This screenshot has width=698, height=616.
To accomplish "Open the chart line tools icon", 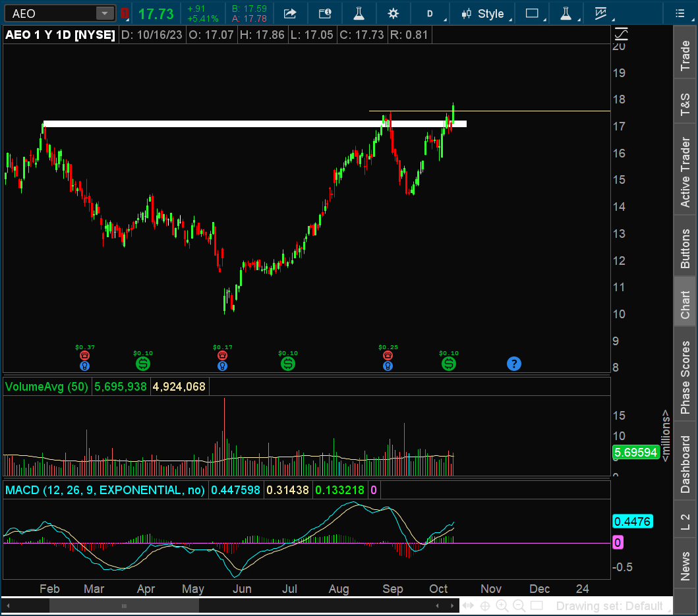I will pyautogui.click(x=601, y=14).
